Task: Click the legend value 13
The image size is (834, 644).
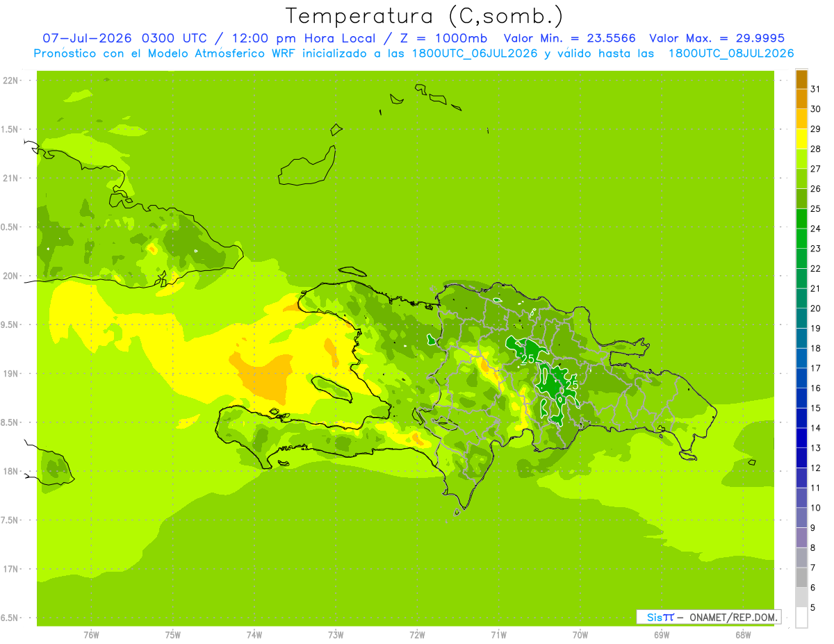Action: point(816,448)
